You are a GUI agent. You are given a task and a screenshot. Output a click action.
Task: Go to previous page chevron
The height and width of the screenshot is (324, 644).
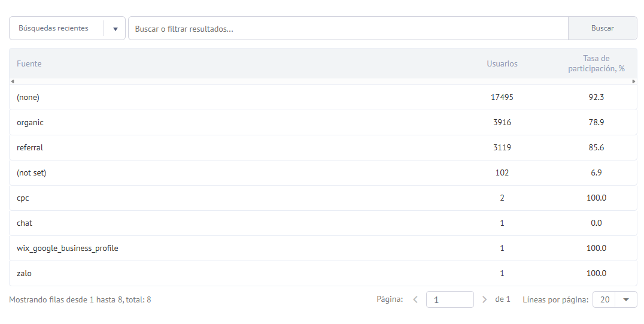415,299
